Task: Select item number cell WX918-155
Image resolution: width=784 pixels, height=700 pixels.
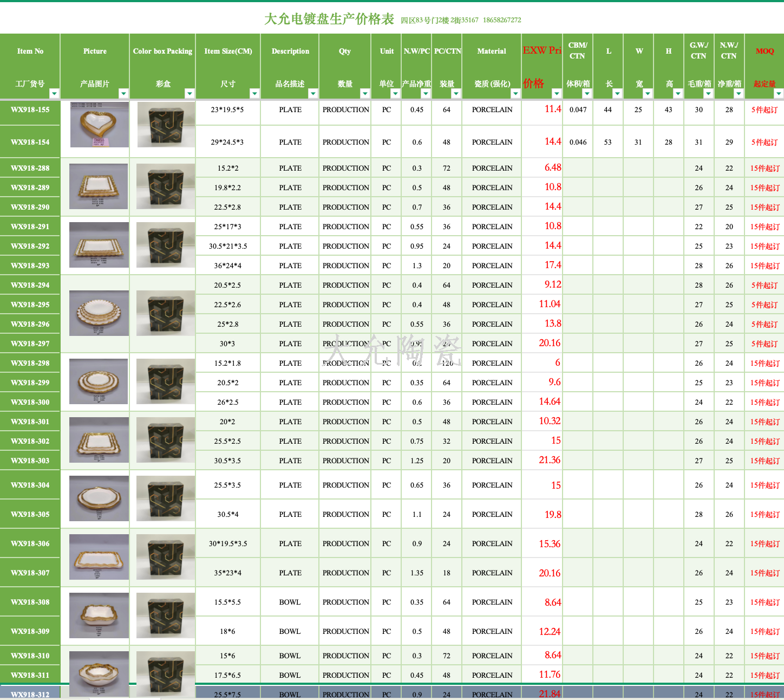Action: click(30, 110)
